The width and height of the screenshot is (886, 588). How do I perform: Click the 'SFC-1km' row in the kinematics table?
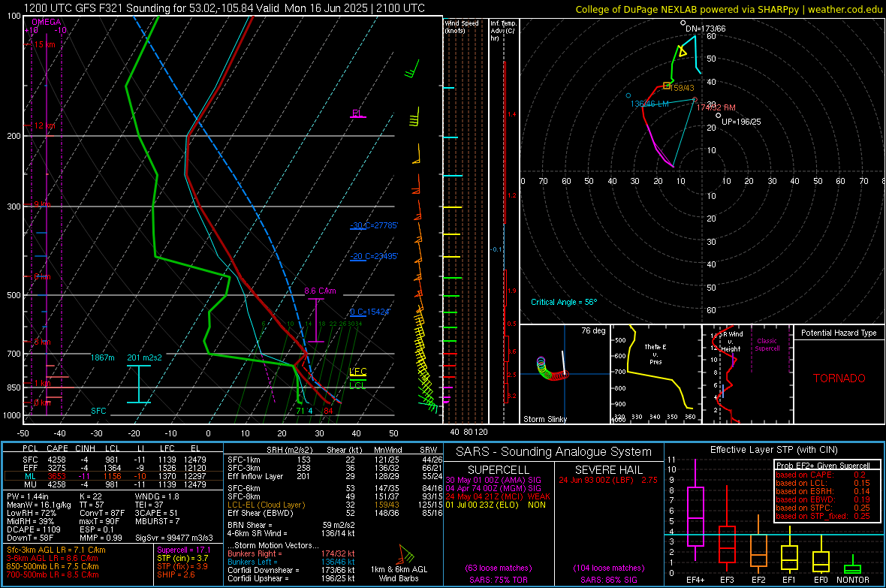pyautogui.click(x=335, y=460)
